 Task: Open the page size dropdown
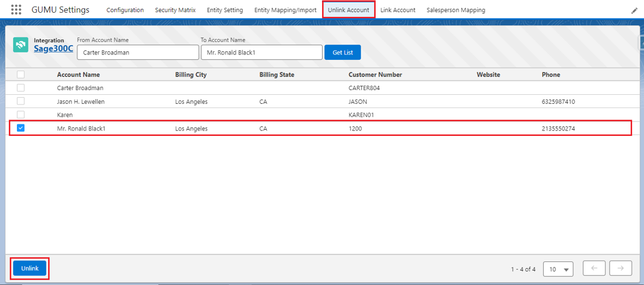click(559, 269)
